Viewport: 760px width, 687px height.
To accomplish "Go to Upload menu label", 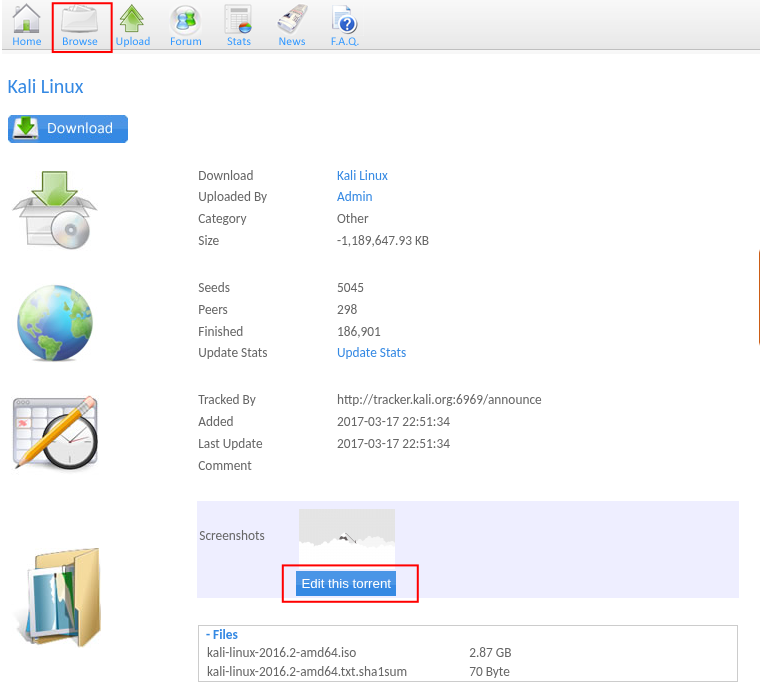I will 133,42.
